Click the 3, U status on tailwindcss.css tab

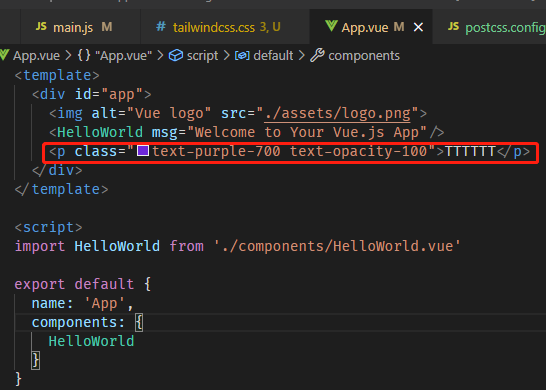pos(270,27)
